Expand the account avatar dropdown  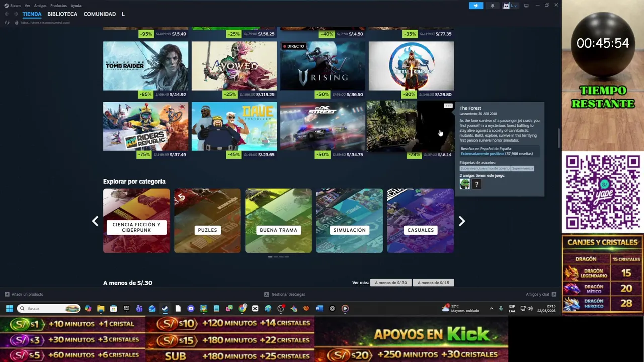[510, 6]
